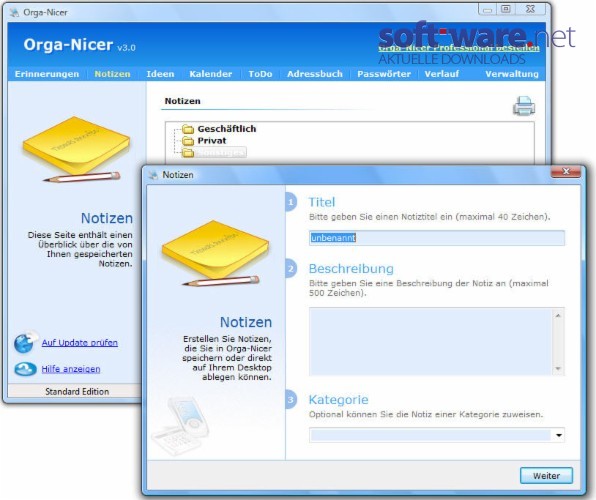The height and width of the screenshot is (500, 596).
Task: Click the globe icon beside Auf Update prüfen
Action: point(25,342)
